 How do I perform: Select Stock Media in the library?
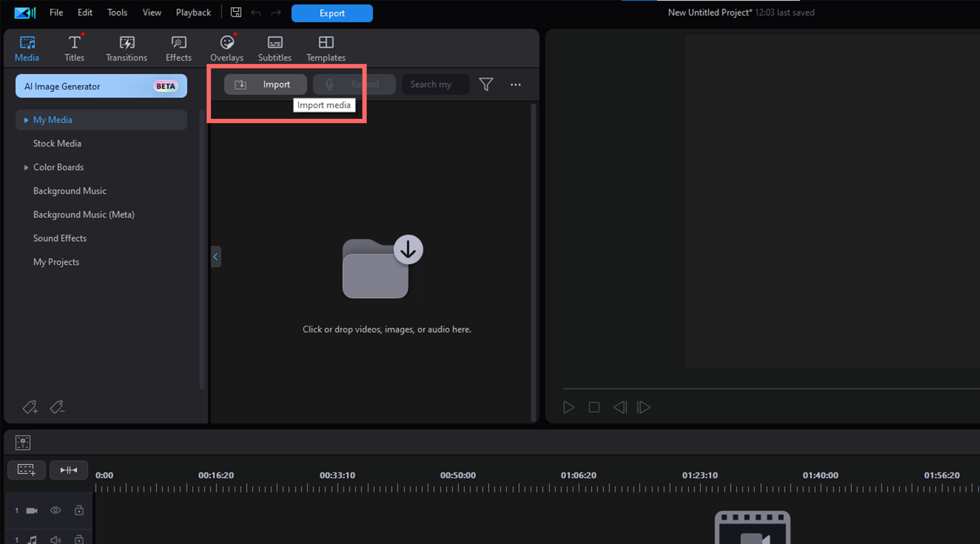pyautogui.click(x=57, y=144)
